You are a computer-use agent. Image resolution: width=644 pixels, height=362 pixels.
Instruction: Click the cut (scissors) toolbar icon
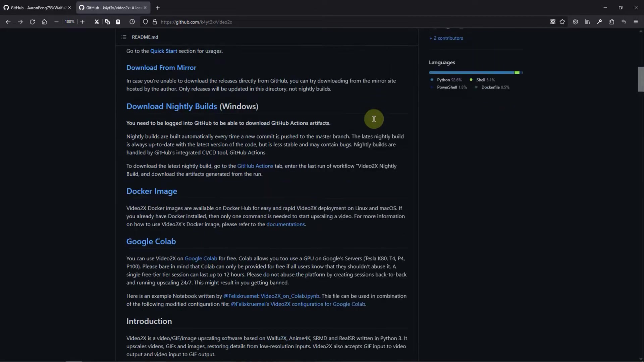(x=97, y=22)
